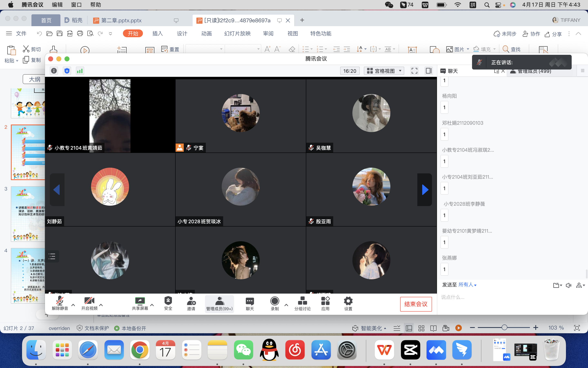Open the member panel hamburger menu
Image resolution: width=588 pixels, height=368 pixels.
582,71
